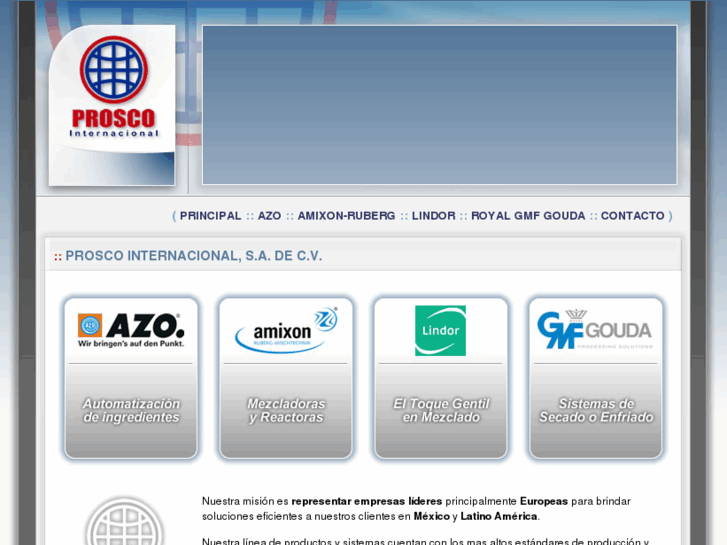Go to the AZO navigation item
The width and height of the screenshot is (727, 545).
(x=269, y=216)
